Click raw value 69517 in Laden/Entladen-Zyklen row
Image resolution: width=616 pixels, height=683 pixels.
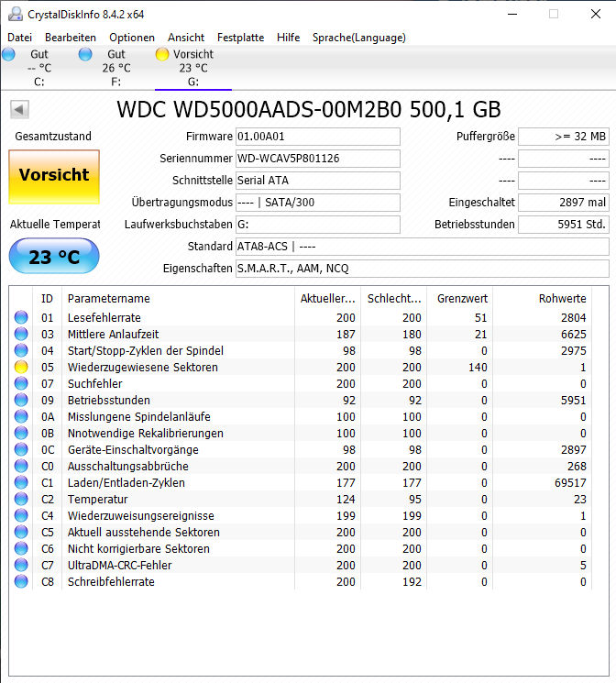(x=570, y=483)
